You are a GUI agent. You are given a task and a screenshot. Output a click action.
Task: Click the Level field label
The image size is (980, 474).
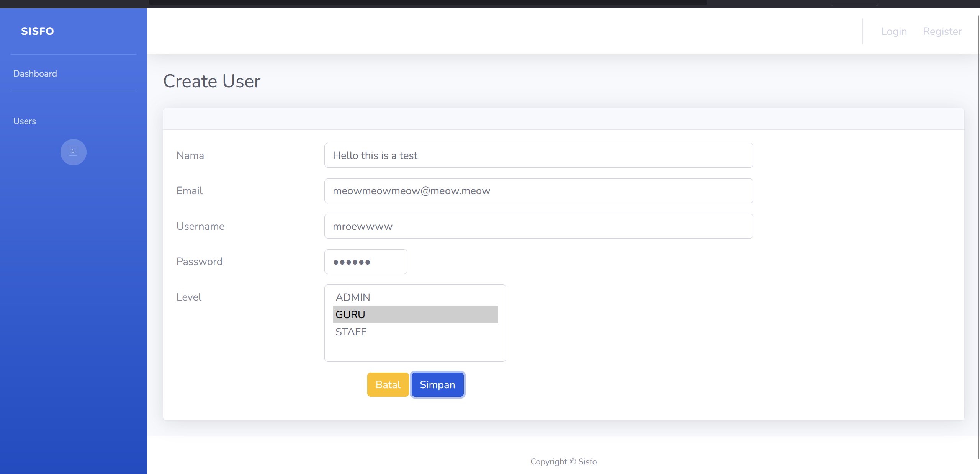click(x=189, y=297)
